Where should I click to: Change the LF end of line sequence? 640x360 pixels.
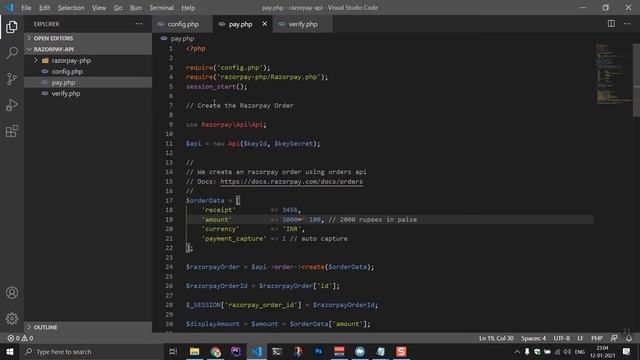coord(580,338)
